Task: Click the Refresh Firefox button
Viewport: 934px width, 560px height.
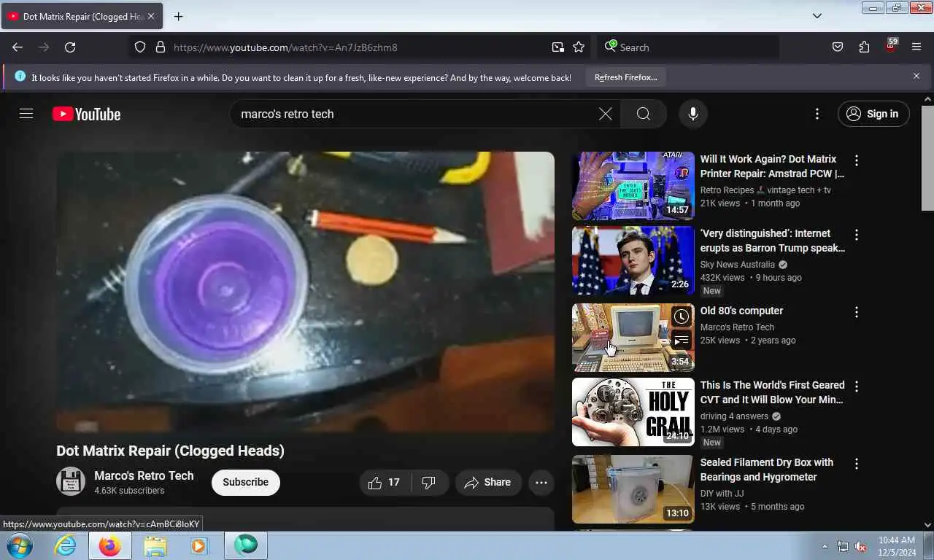Action: click(625, 77)
